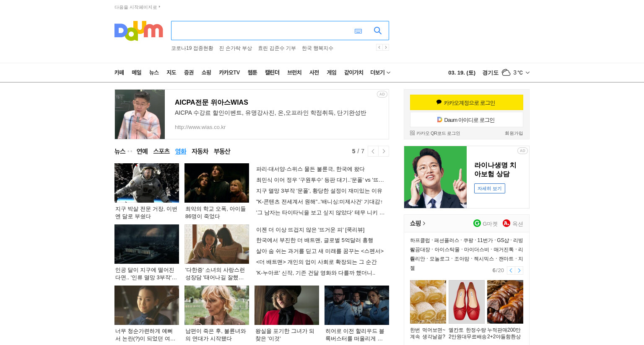
Task: Click the magnifier search icon
Action: tap(378, 31)
